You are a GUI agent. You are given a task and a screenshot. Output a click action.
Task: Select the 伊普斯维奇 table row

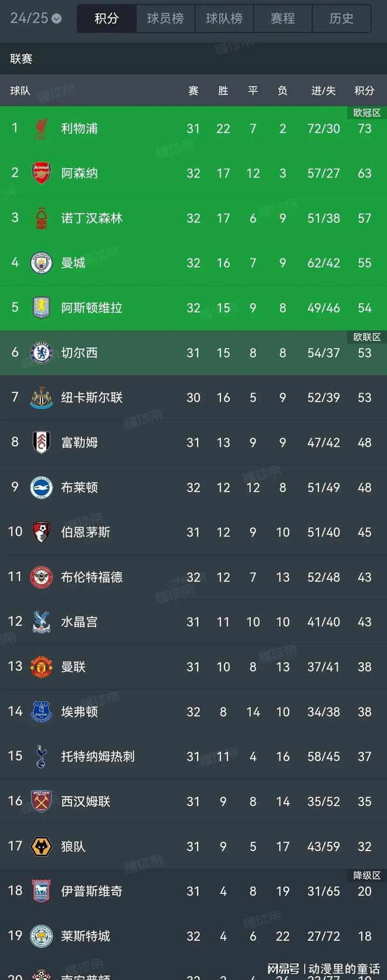pos(193,892)
